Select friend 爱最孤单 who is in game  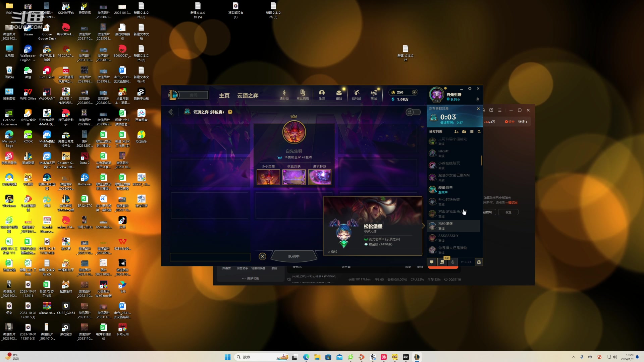click(x=454, y=189)
